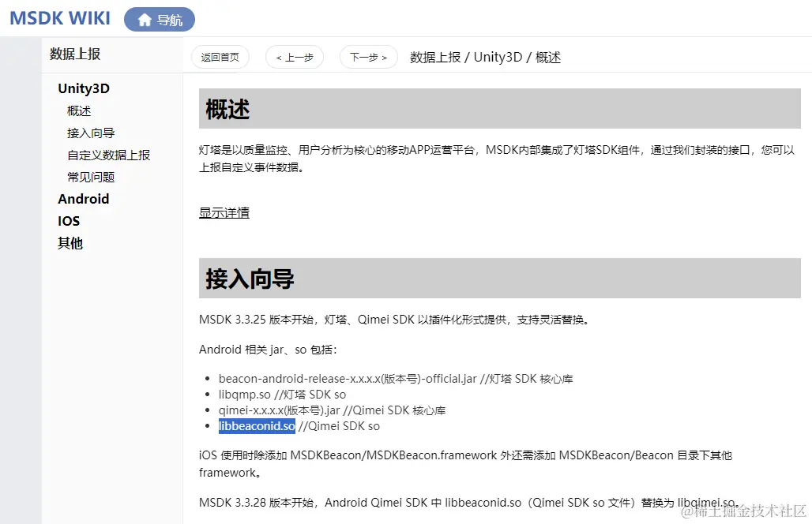812x524 pixels.
Task: Click the breadcrumb 数据上报 / Unity3D / 概述
Action: pyautogui.click(x=485, y=57)
